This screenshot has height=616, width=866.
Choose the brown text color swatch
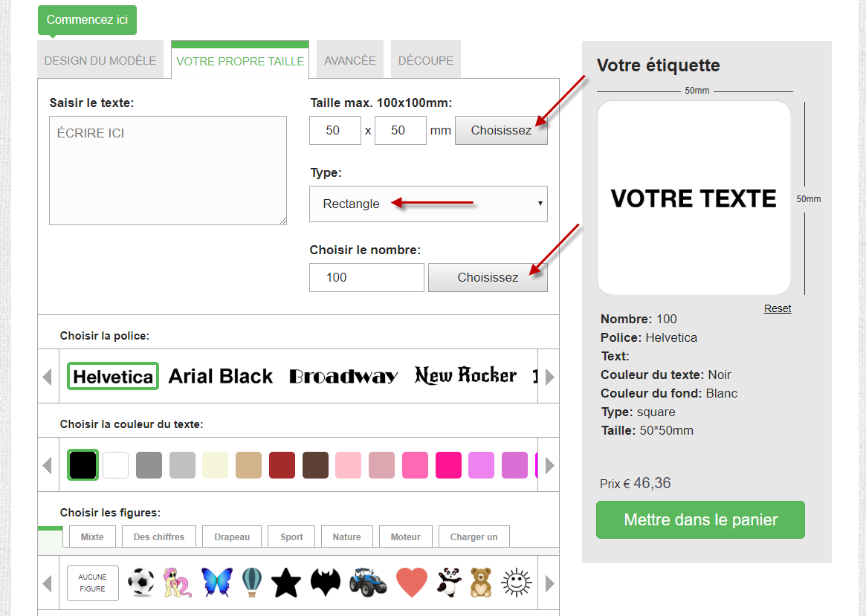(x=315, y=465)
